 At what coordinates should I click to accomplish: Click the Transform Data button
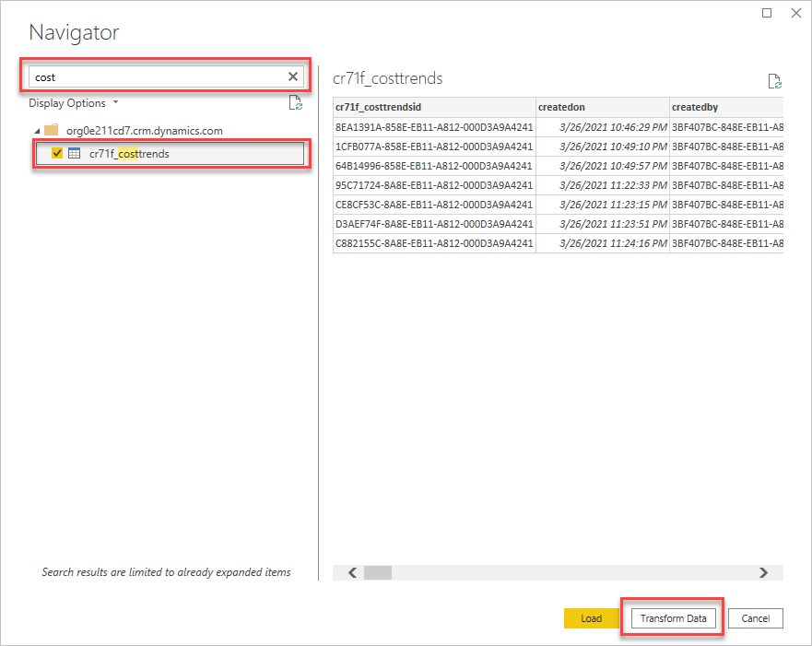tap(673, 618)
